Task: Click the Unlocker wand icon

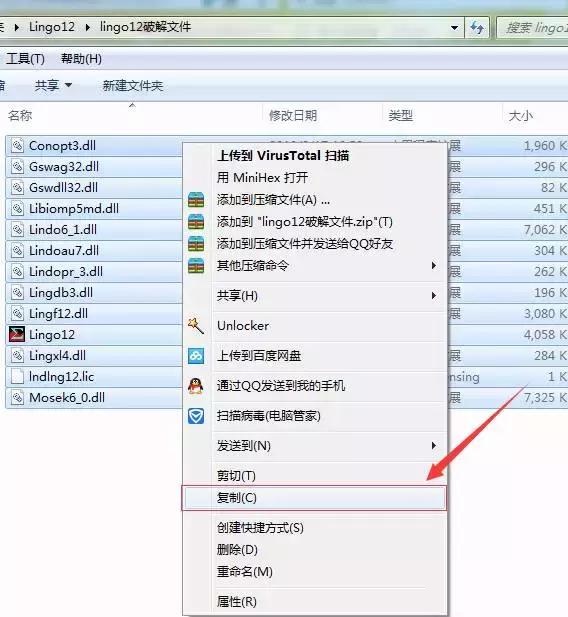Action: (196, 325)
